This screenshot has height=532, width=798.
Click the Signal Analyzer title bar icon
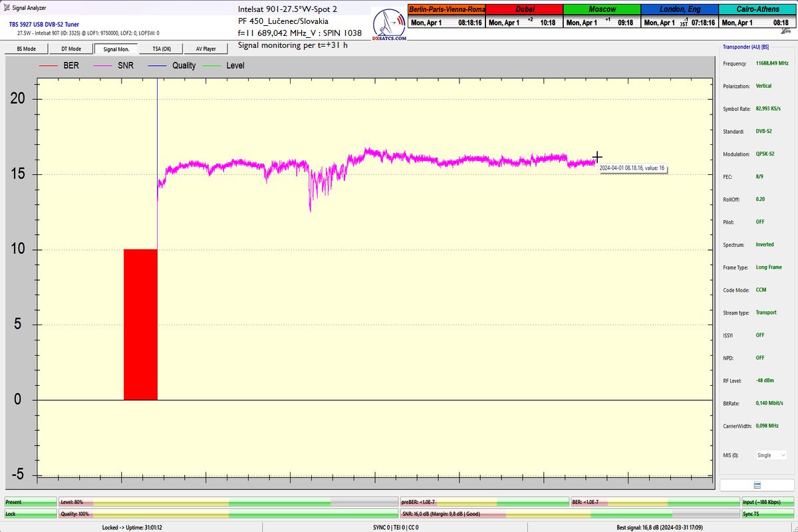pyautogui.click(x=7, y=9)
